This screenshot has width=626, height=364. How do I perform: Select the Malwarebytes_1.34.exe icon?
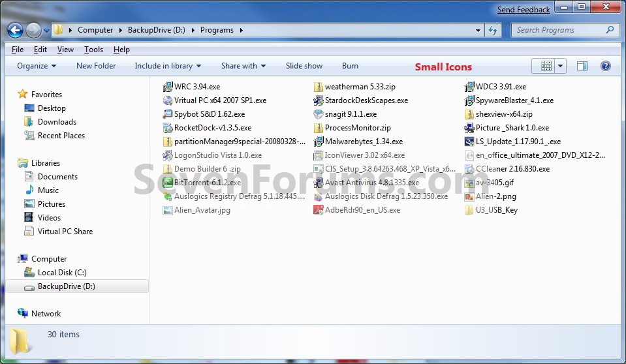318,142
